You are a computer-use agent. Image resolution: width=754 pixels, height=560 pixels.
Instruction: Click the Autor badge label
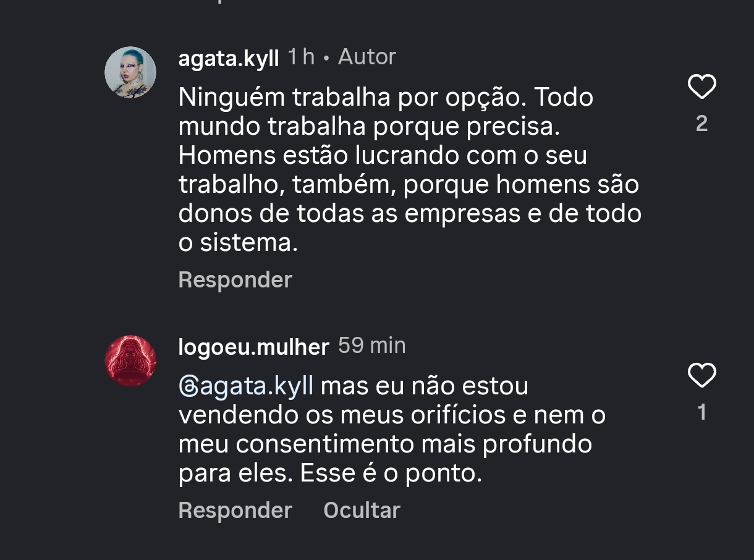[x=366, y=57]
